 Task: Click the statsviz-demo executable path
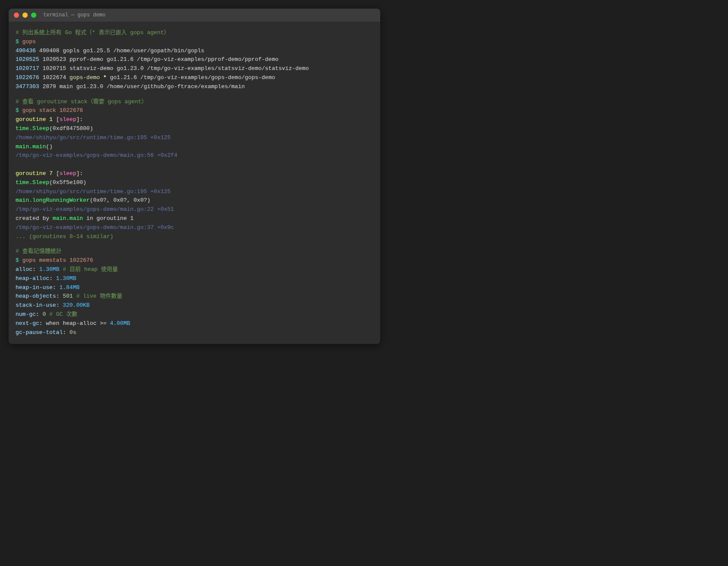(228, 69)
